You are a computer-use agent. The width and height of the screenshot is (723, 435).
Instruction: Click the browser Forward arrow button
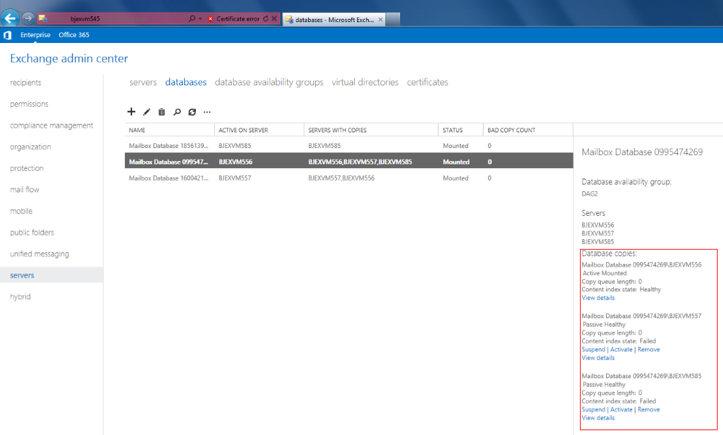click(x=28, y=18)
